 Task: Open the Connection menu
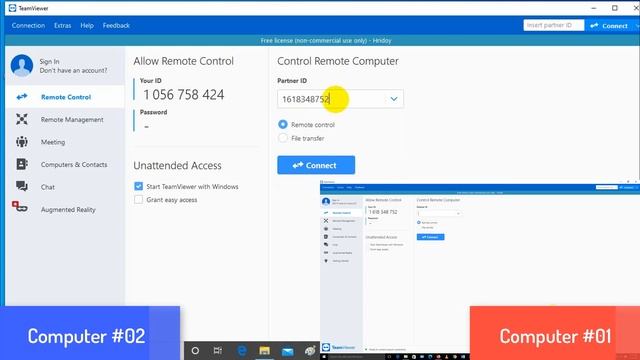[x=28, y=25]
